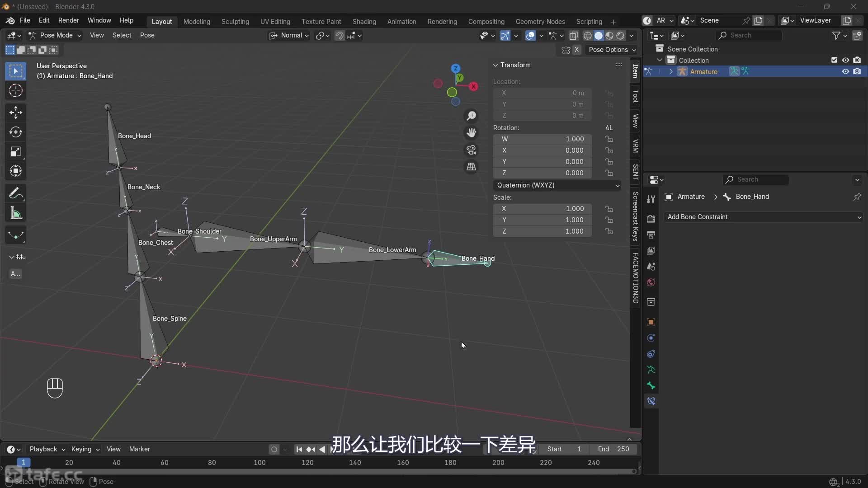The width and height of the screenshot is (868, 488).
Task: Open the Quaternion (WXYZ) rotation mode dropdown
Action: (x=557, y=185)
